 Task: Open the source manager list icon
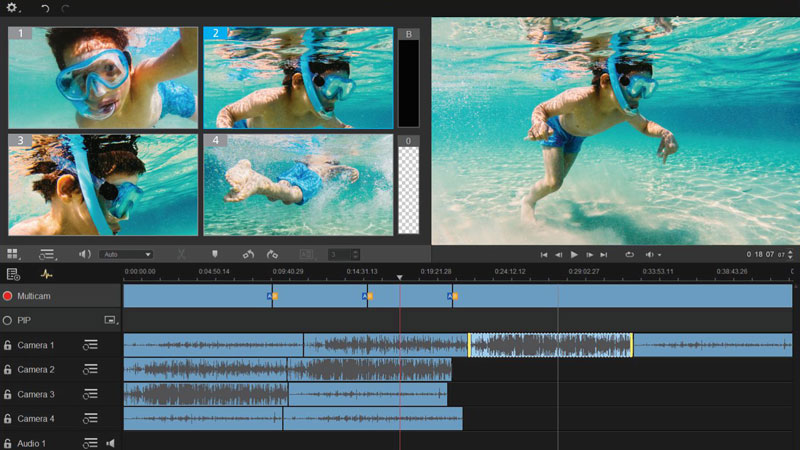tap(47, 254)
